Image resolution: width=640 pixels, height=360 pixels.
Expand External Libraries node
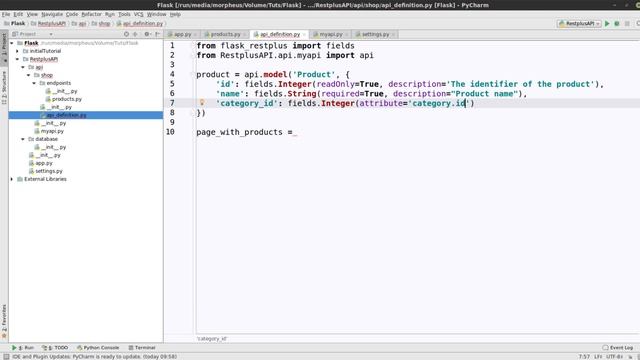(x=12, y=179)
